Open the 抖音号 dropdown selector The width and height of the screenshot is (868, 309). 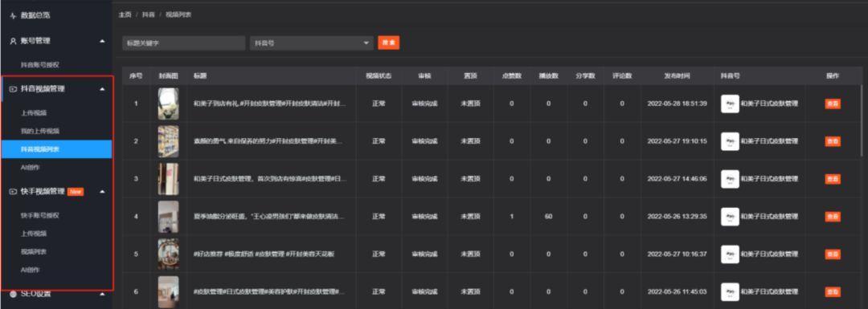[x=312, y=43]
